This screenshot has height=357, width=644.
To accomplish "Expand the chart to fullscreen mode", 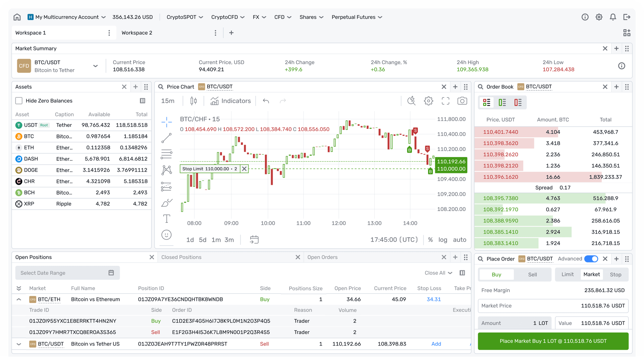I will [445, 101].
